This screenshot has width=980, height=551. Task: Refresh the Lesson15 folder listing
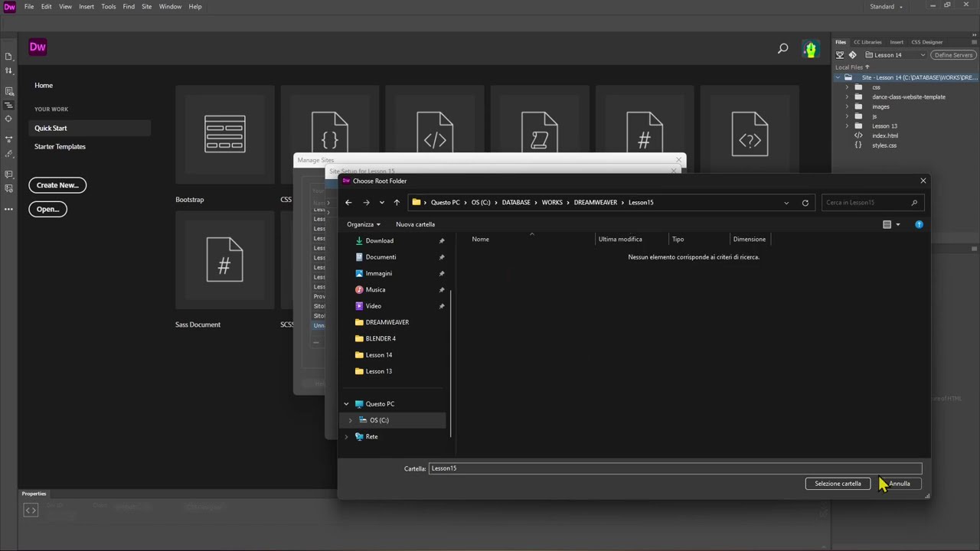(x=805, y=203)
